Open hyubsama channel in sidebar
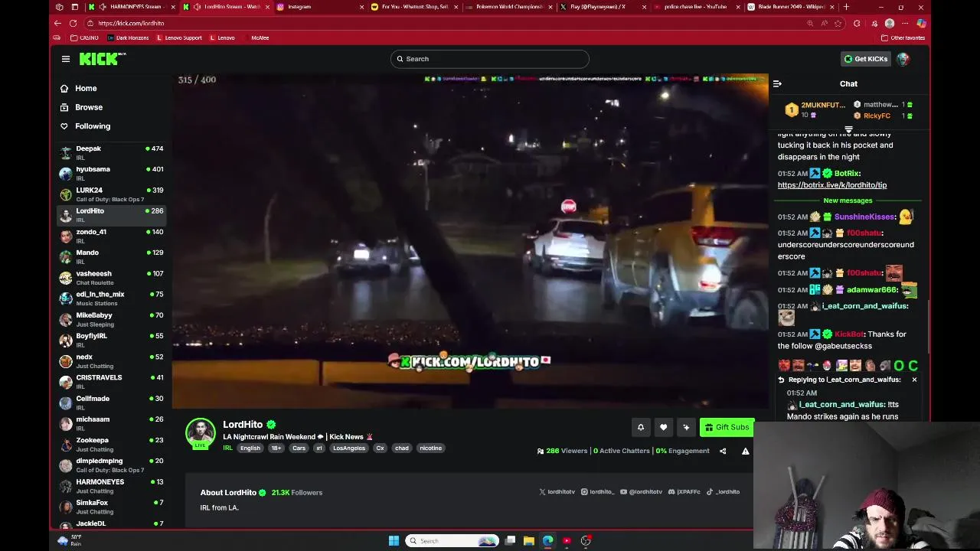980x551 pixels. pyautogui.click(x=112, y=173)
